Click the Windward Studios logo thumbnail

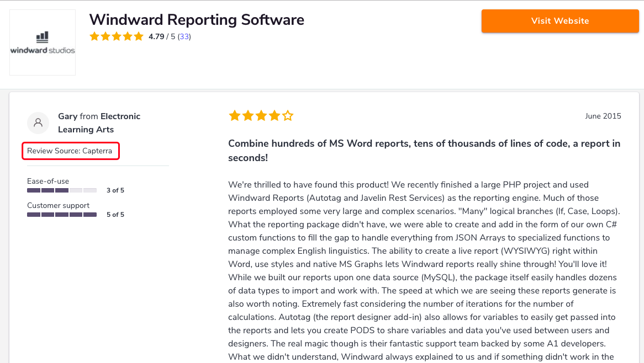(x=43, y=43)
